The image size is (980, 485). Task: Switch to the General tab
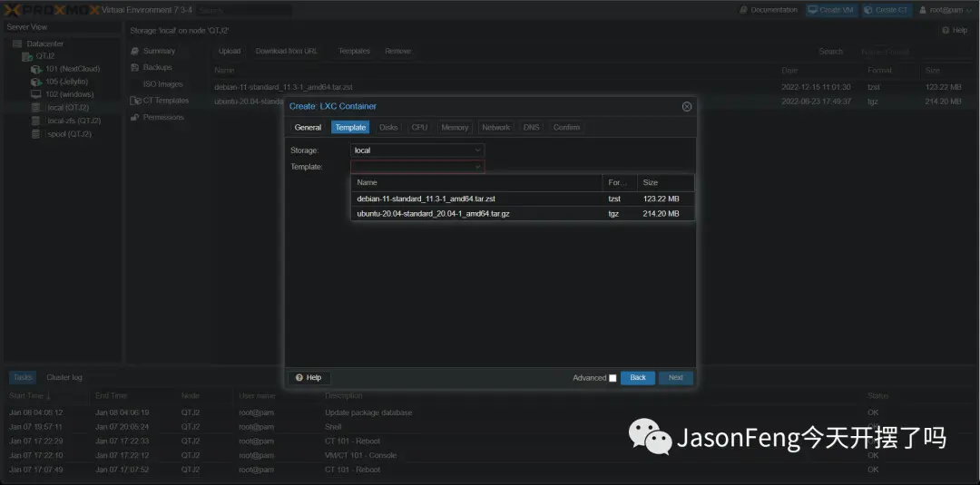coord(309,127)
